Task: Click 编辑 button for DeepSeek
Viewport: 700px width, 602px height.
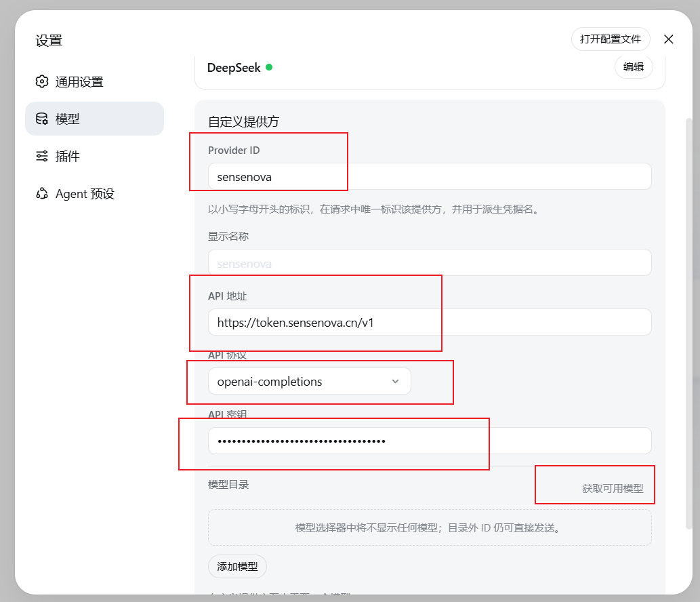Action: click(x=634, y=67)
